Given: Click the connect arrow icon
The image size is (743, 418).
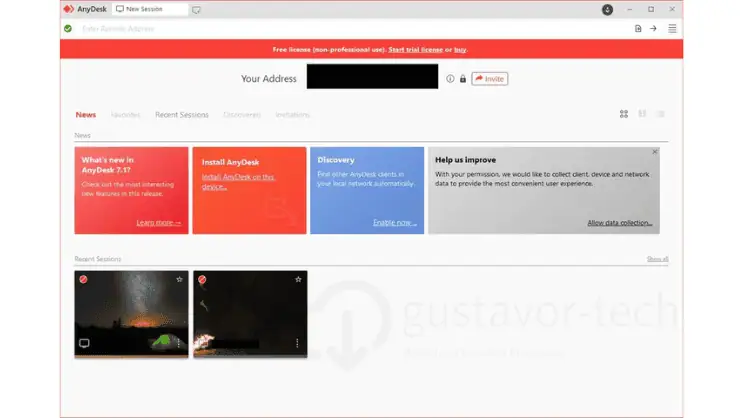Looking at the screenshot, I should 653,28.
